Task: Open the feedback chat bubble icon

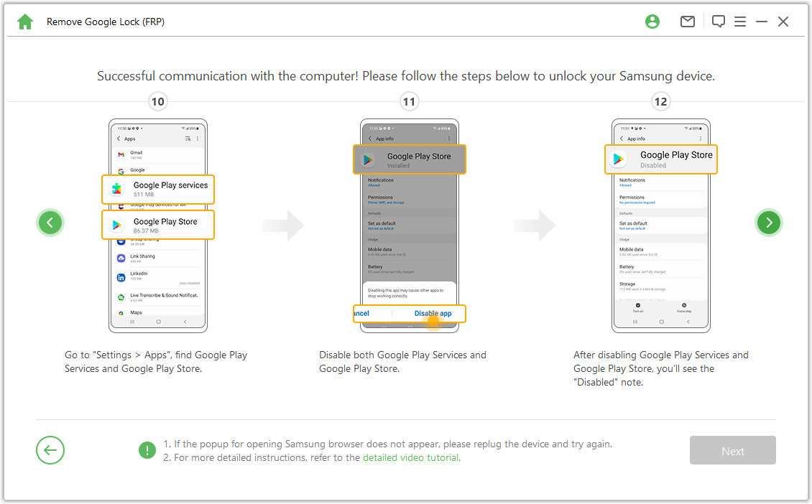Action: [719, 22]
